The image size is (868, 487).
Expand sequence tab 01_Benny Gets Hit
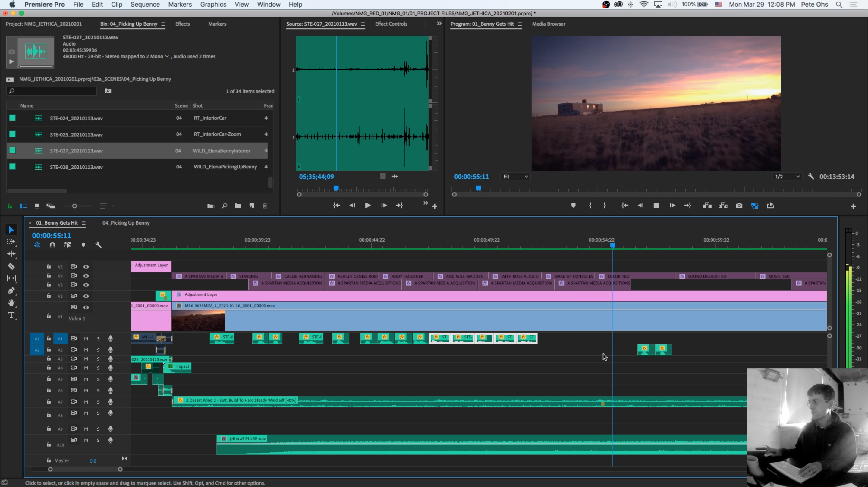pyautogui.click(x=83, y=222)
